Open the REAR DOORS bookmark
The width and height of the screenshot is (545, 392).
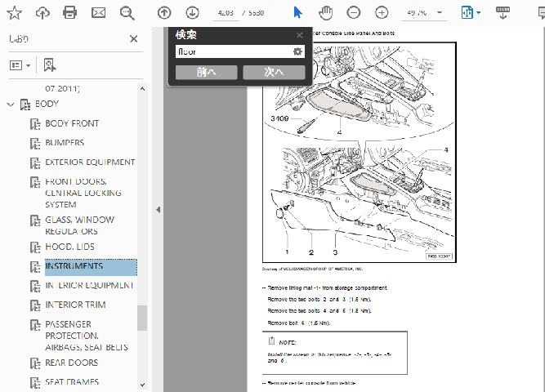point(72,363)
